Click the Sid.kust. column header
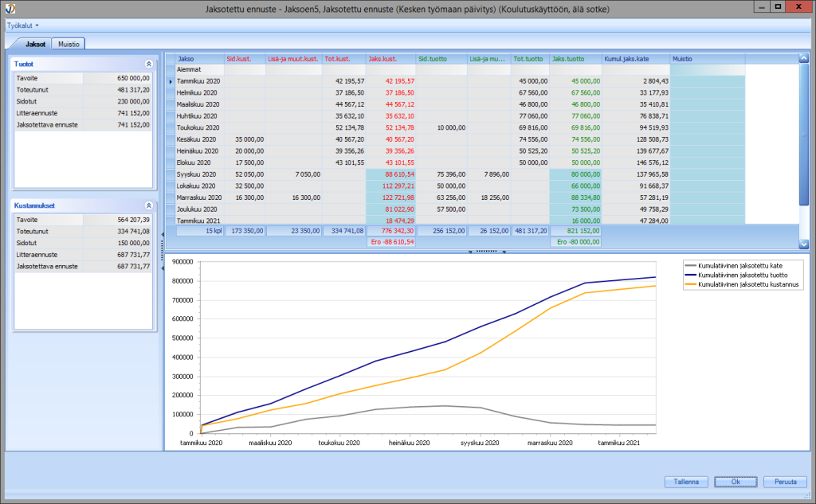The width and height of the screenshot is (816, 504). coord(245,59)
